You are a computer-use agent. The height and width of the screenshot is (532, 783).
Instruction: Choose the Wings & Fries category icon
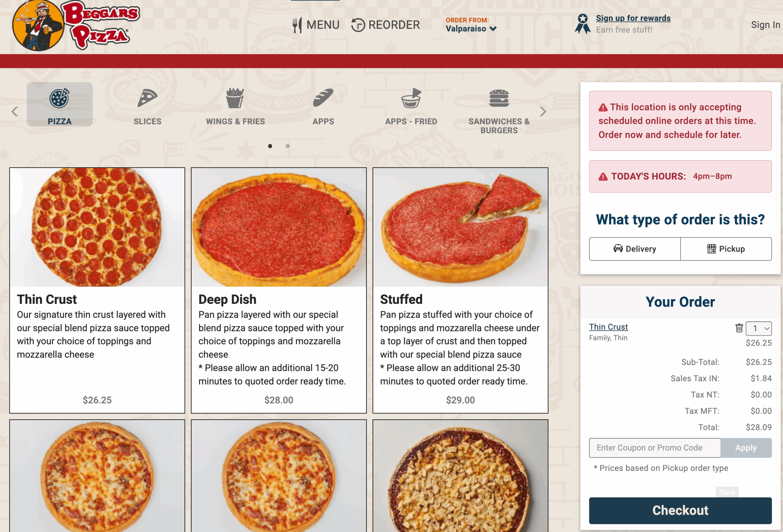pos(235,98)
